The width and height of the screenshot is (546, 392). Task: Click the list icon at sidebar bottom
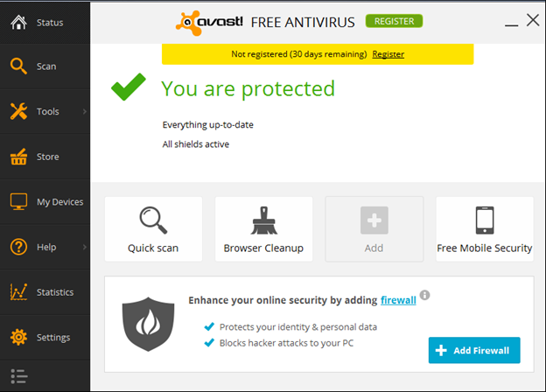[18, 376]
